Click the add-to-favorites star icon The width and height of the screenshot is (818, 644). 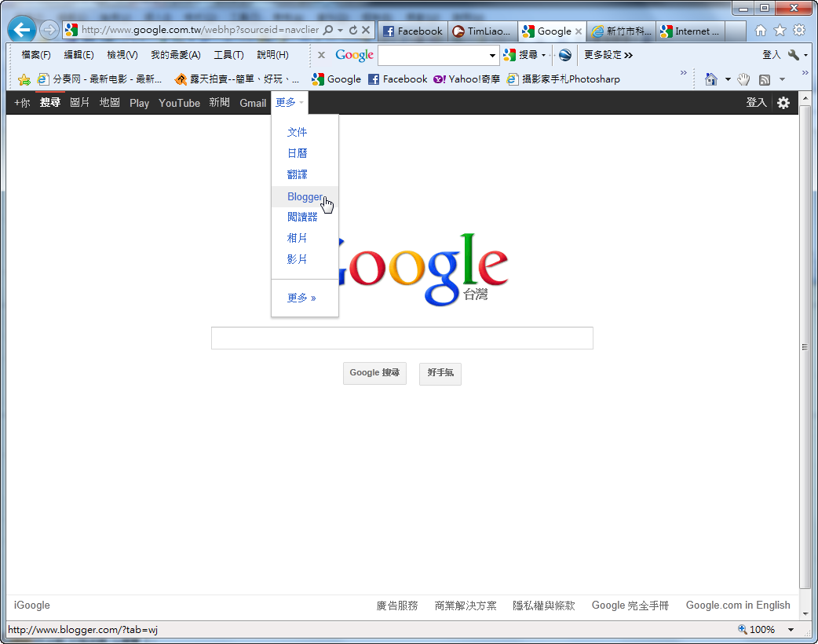[24, 79]
